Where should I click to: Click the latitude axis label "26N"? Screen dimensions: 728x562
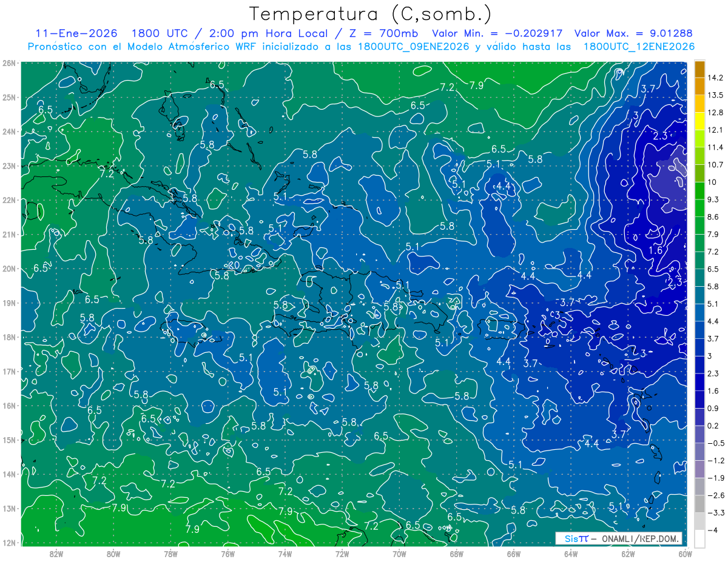click(9, 63)
